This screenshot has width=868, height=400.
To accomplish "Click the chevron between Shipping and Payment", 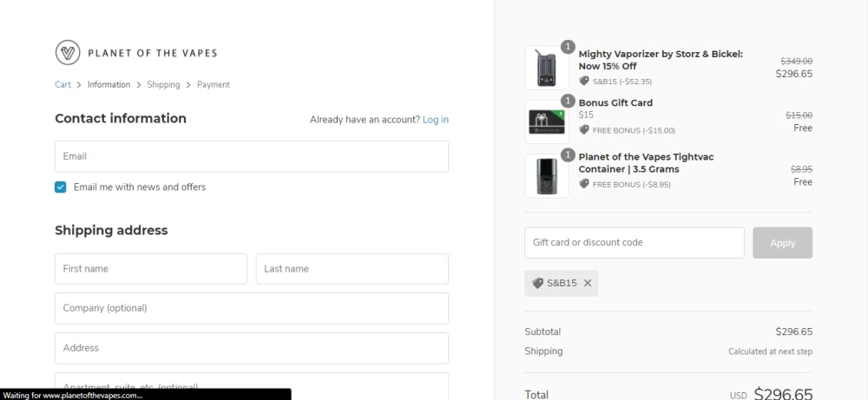I will click(x=188, y=85).
